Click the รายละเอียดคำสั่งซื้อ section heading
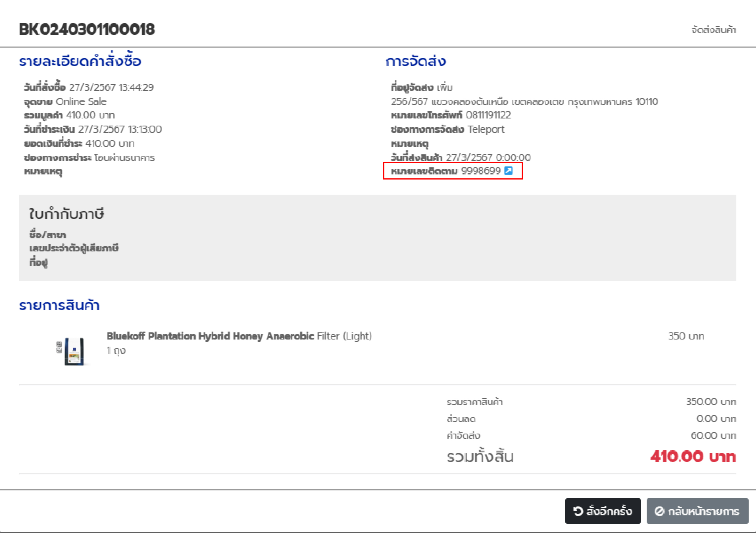 80,61
